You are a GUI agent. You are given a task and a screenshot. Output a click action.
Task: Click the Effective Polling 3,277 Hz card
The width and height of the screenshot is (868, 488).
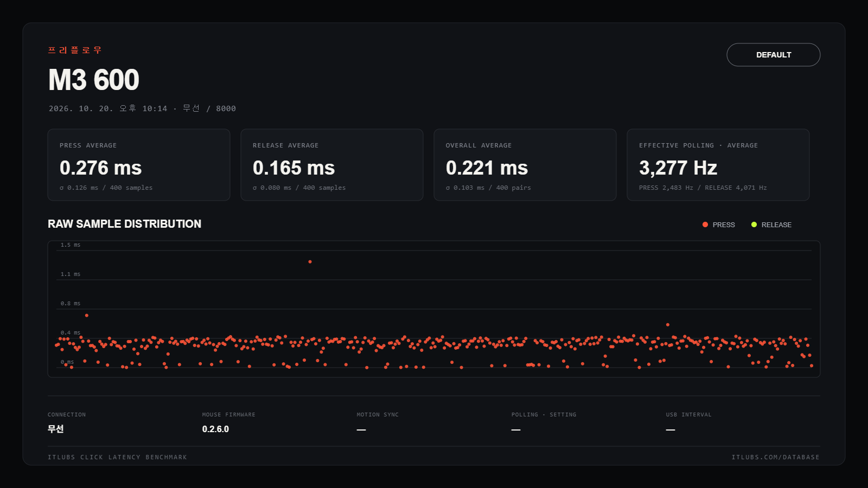[718, 165]
